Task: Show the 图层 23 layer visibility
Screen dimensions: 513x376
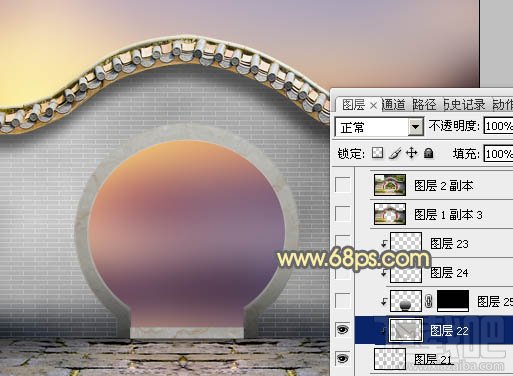Action: (342, 242)
